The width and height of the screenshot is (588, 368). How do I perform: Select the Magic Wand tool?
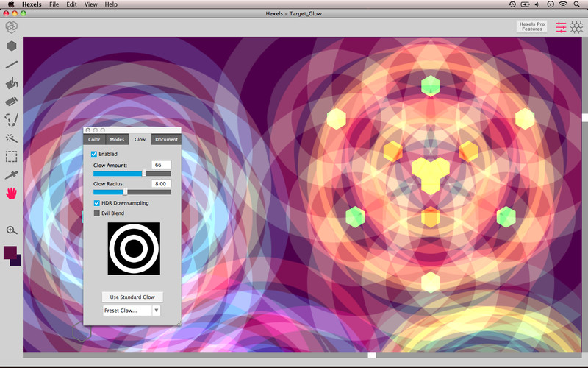click(x=12, y=138)
